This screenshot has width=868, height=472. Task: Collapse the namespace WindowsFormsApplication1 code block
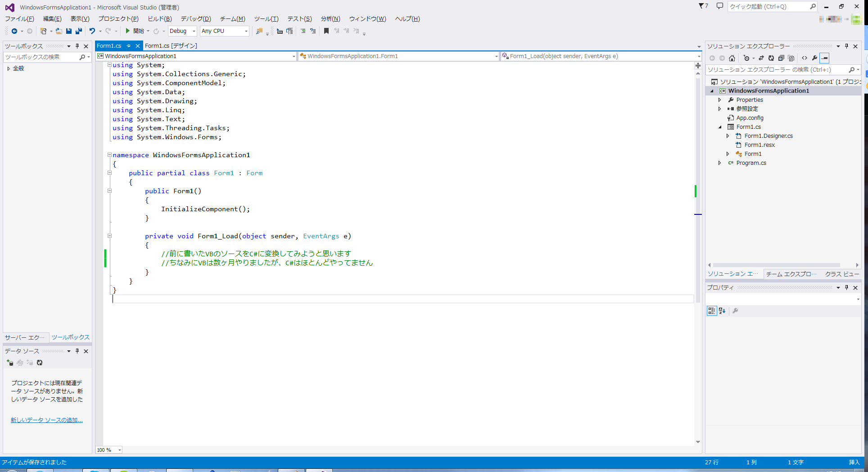109,155
